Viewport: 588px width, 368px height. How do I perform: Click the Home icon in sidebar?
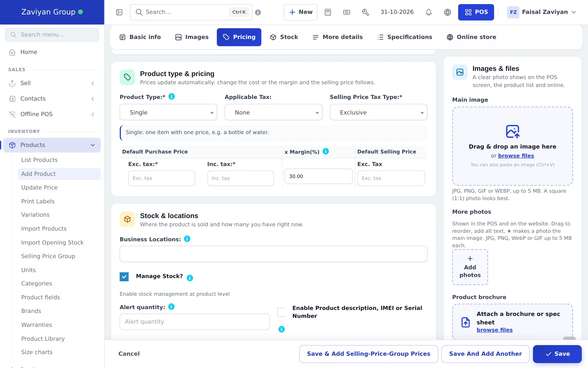[x=12, y=52]
